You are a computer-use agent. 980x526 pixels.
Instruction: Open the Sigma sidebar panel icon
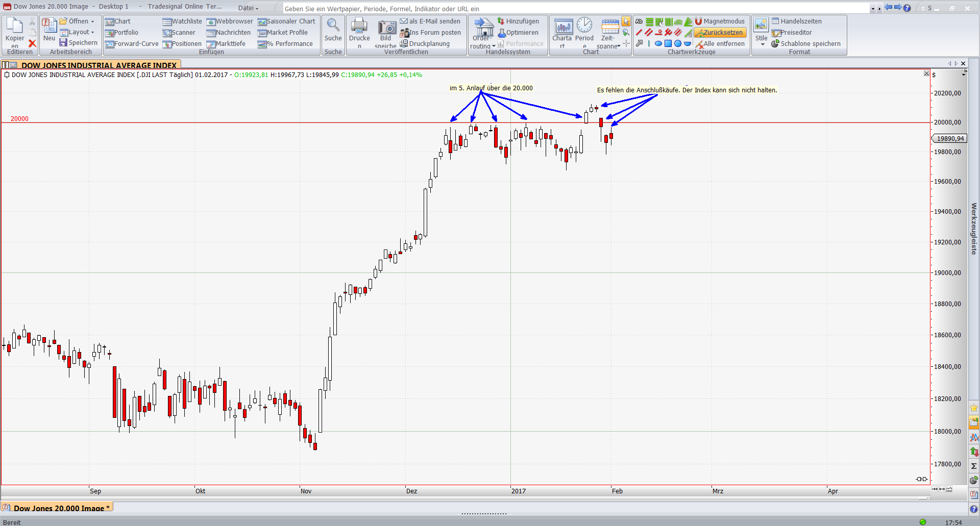tap(974, 466)
